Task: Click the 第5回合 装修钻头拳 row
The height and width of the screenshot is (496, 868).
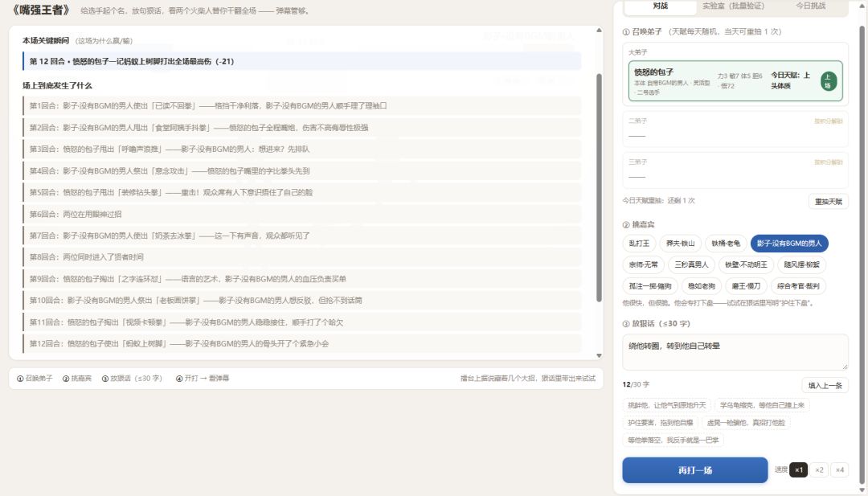Action: point(301,193)
